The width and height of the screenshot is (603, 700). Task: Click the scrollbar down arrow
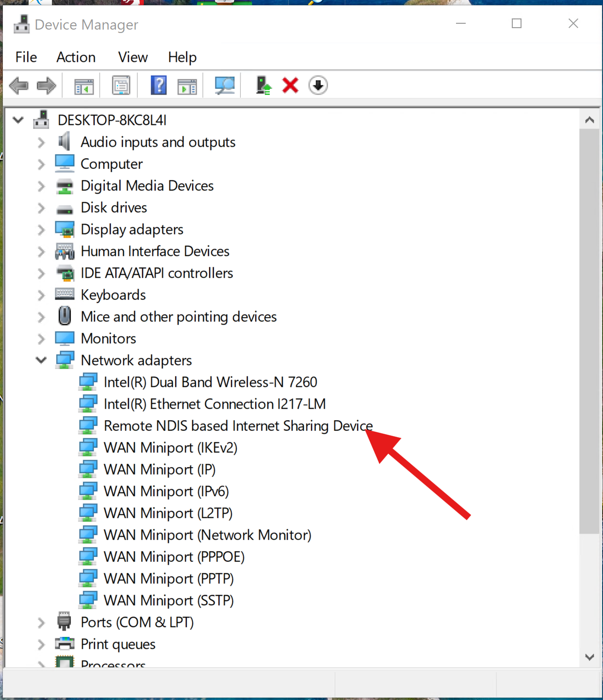(589, 657)
